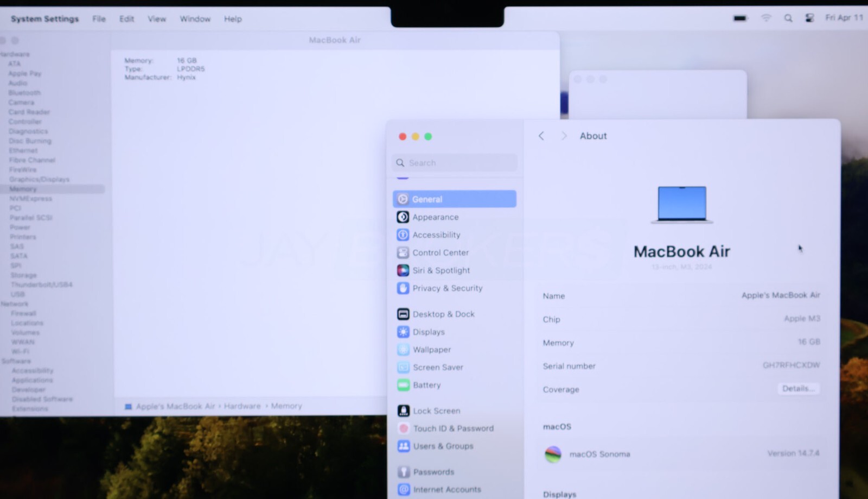Click the Search field in System Settings
Image resolution: width=868 pixels, height=499 pixels.
point(454,163)
